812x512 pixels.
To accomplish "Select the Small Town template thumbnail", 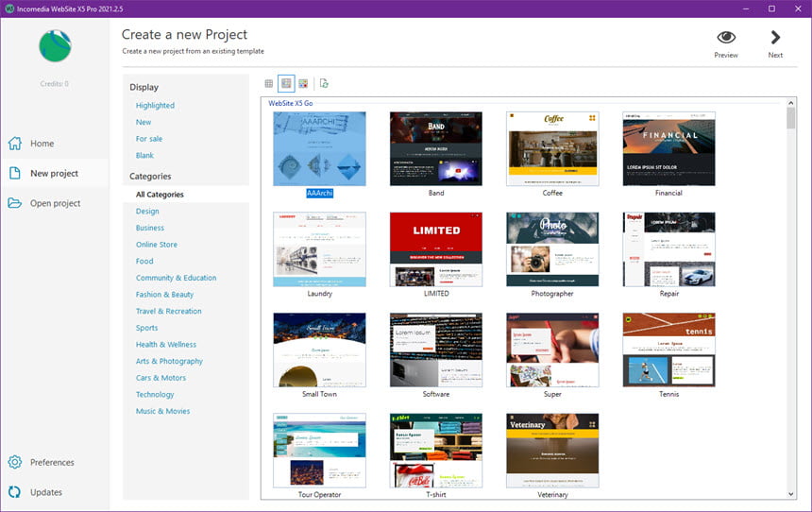I will 319,350.
